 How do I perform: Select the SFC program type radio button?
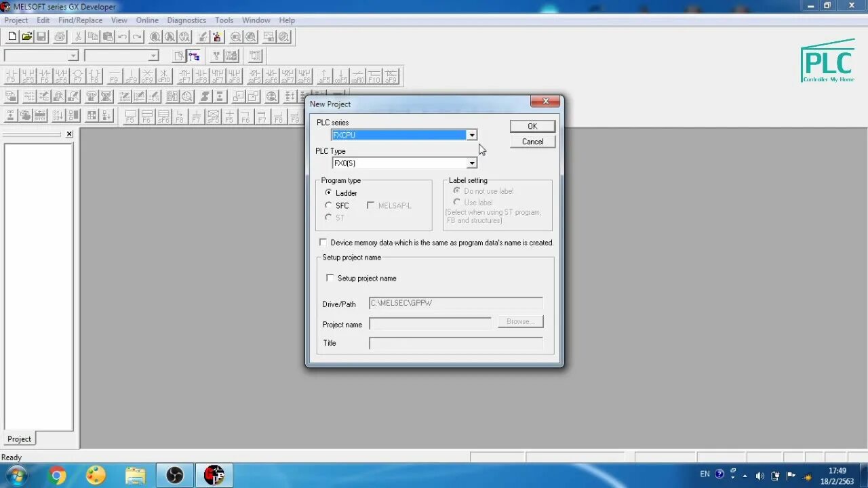329,205
